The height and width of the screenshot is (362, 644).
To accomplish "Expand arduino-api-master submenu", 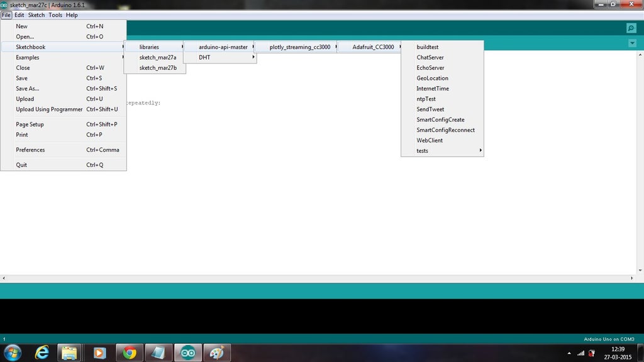I will click(219, 47).
